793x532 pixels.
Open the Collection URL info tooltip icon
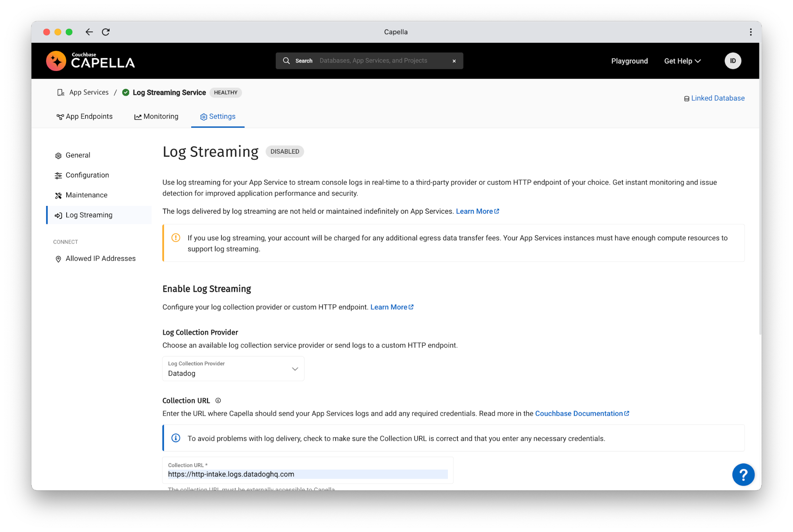tap(219, 400)
